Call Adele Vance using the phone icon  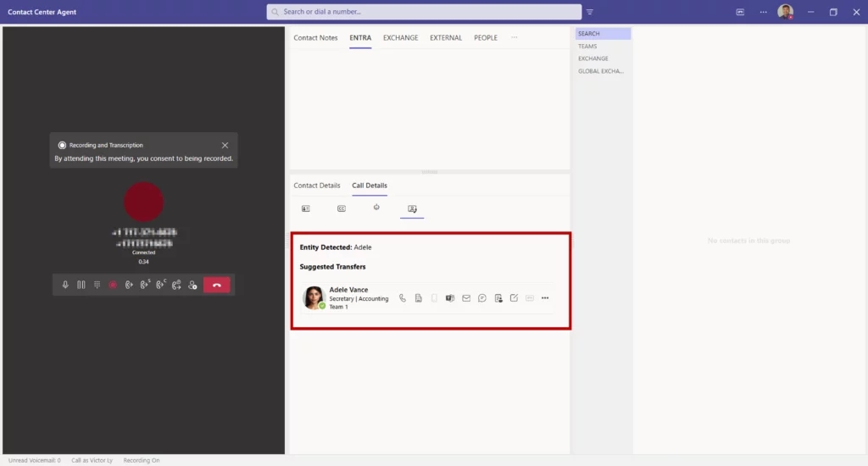click(403, 298)
